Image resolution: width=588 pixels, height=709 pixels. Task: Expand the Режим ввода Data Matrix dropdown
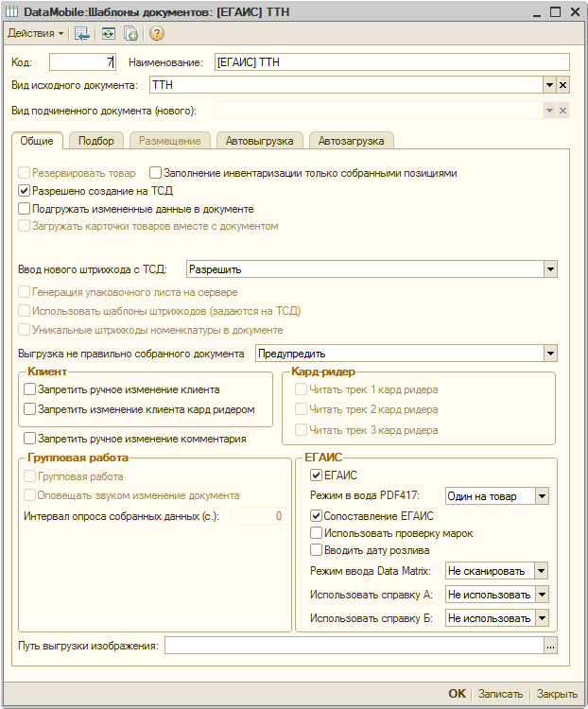pos(541,571)
